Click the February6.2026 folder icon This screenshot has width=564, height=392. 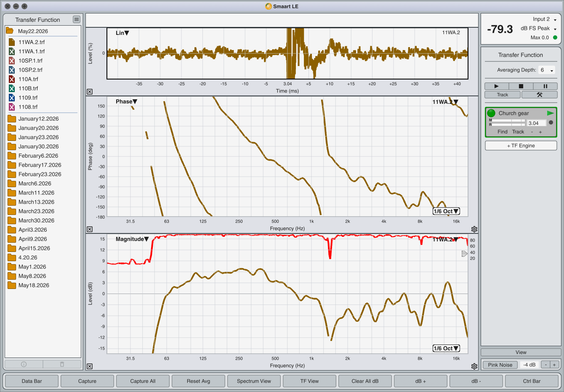pos(12,156)
